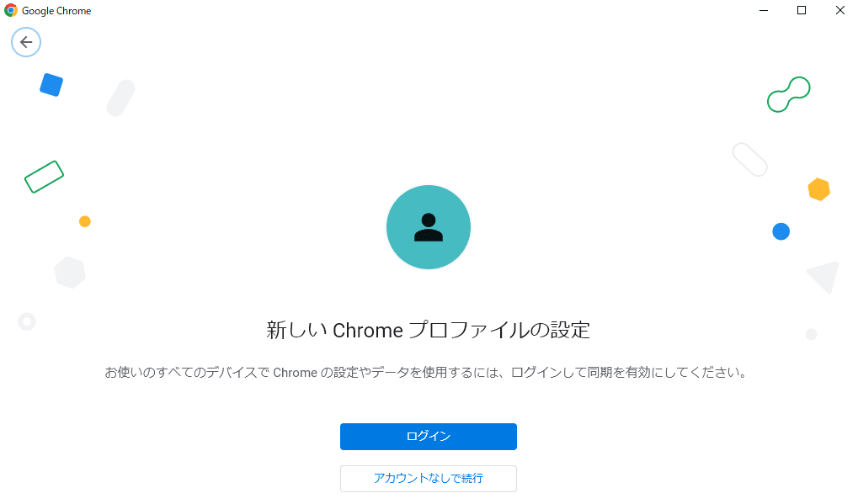858x504 pixels.
Task: Choose アカウントなしで続行 to continue without account
Action: tap(429, 478)
